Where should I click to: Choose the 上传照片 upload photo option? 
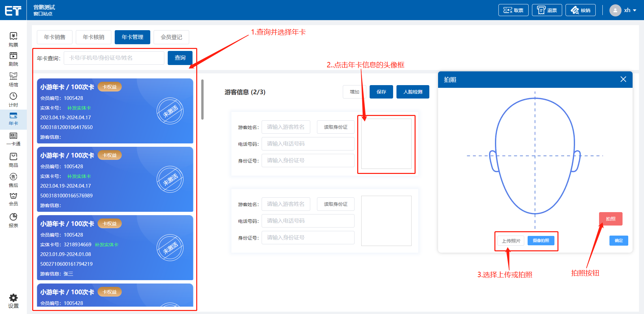[511, 241]
